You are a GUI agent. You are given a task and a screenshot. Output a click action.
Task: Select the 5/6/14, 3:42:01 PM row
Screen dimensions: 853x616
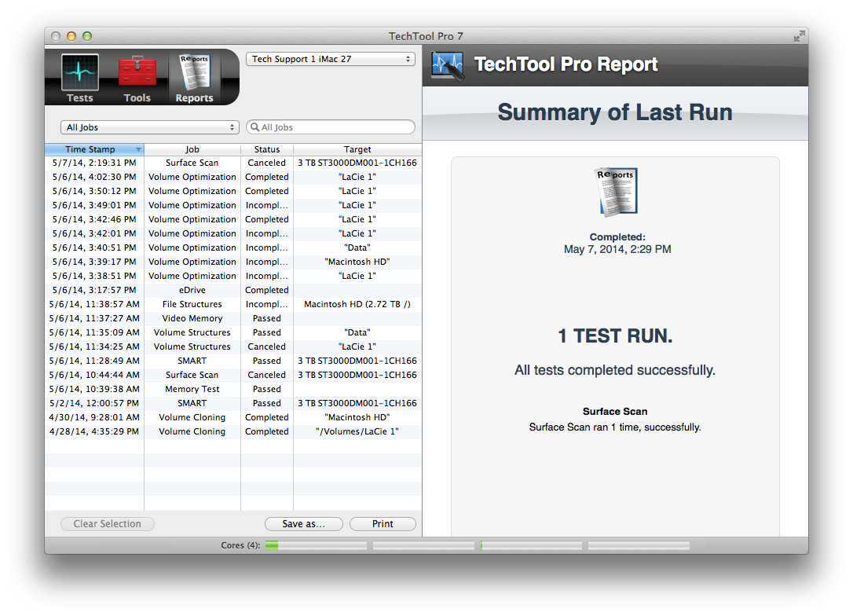[x=233, y=233]
